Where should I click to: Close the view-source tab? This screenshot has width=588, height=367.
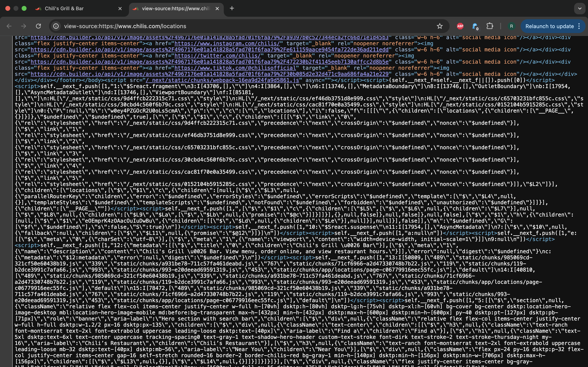click(217, 9)
